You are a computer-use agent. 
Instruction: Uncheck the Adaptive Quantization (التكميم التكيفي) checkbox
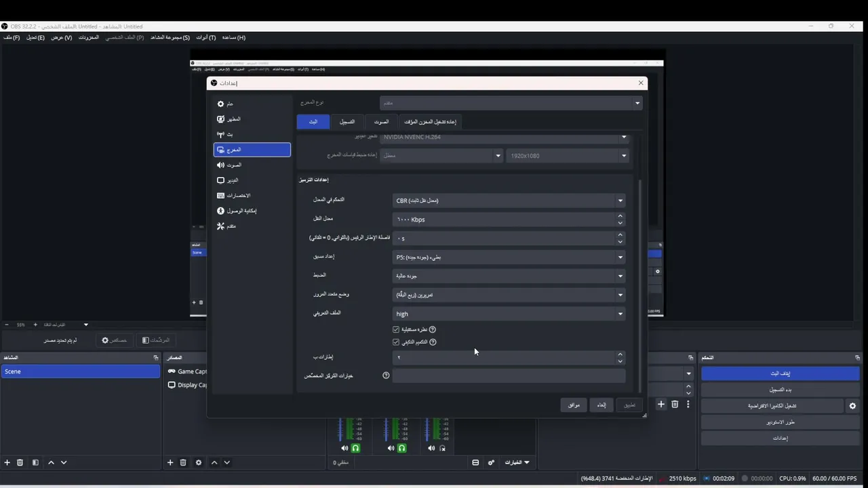point(396,342)
